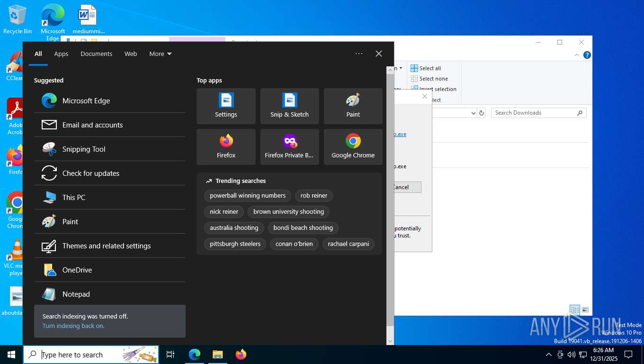Click Select all in File Explorer ribbon

click(x=426, y=68)
